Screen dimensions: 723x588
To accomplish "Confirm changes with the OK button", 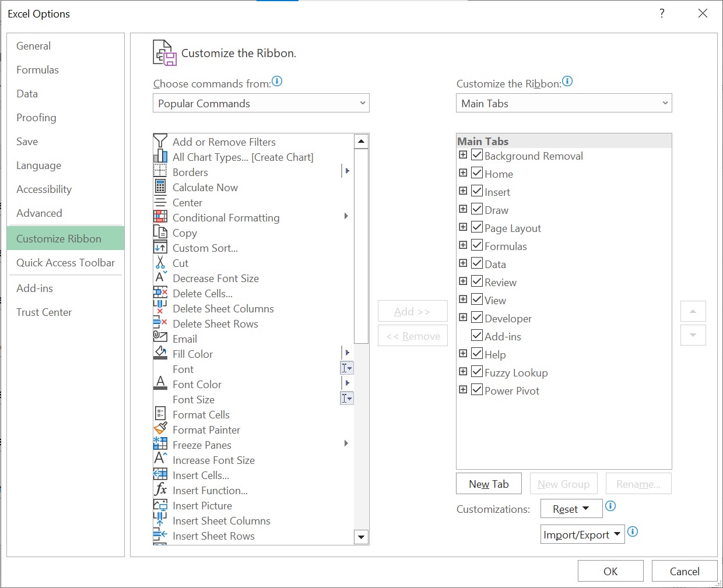I will [610, 571].
